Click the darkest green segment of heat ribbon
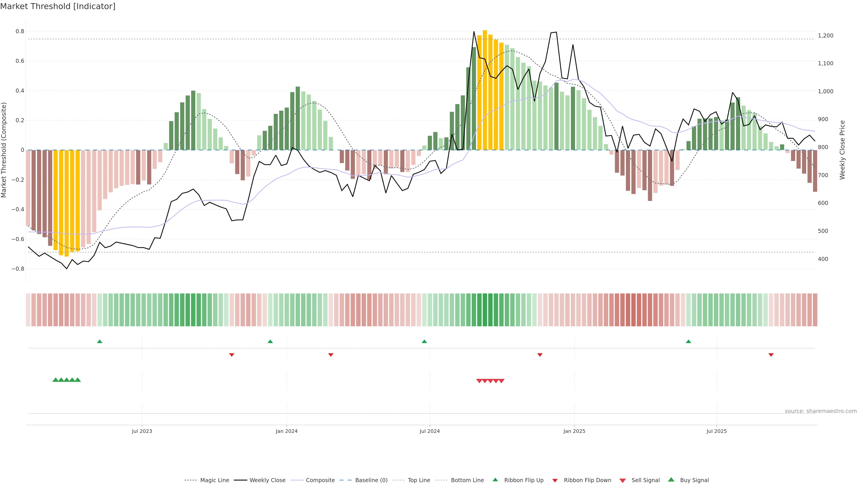The width and height of the screenshot is (868, 488). (485, 310)
